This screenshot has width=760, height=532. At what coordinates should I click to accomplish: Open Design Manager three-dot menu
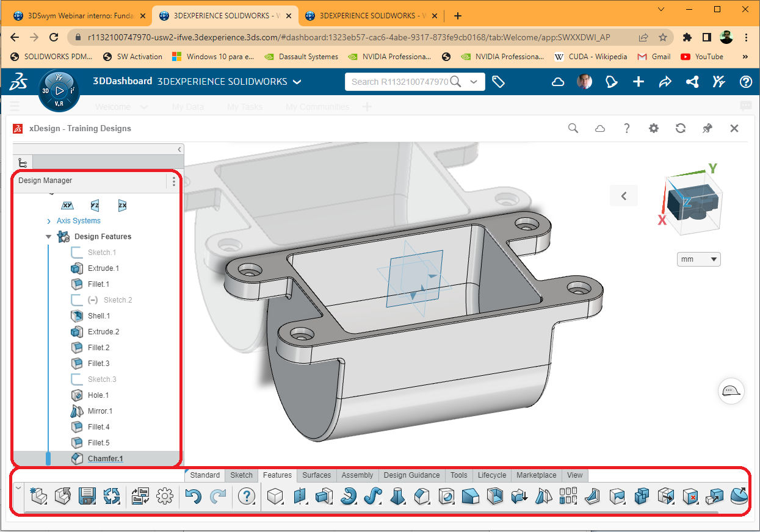tap(174, 181)
